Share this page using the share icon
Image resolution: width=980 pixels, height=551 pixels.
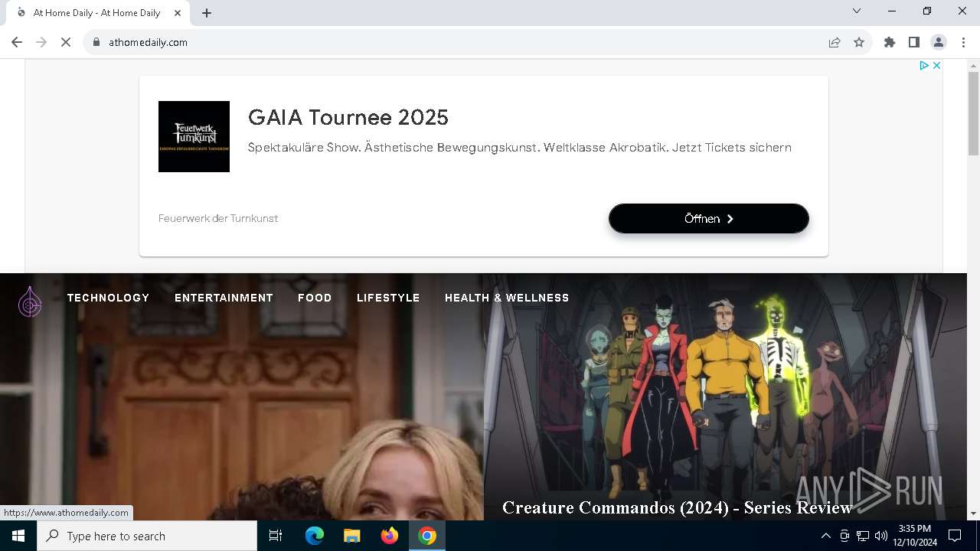tap(835, 42)
